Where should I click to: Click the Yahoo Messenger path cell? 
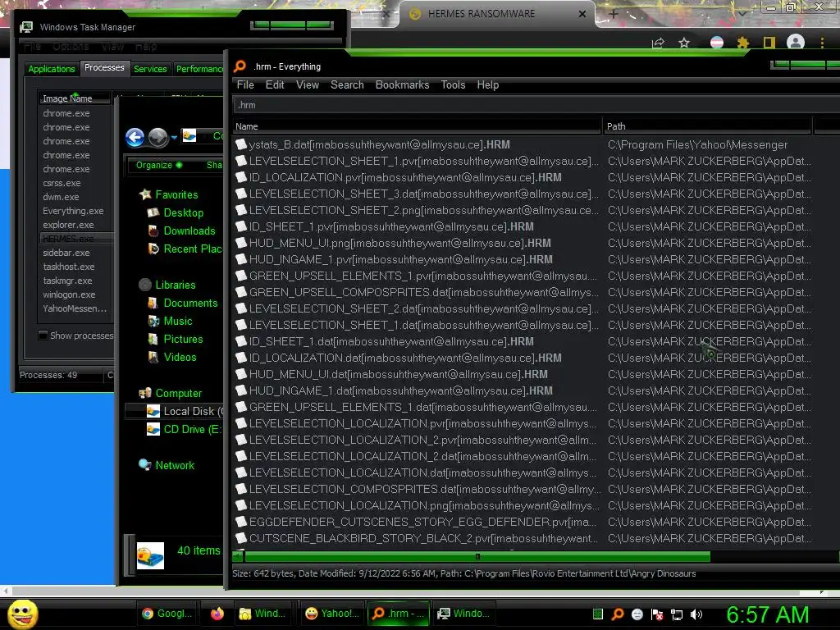697,144
